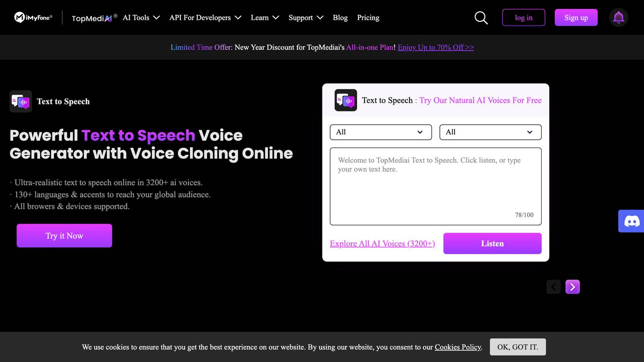Expand the AI Tools menu

pos(141,18)
